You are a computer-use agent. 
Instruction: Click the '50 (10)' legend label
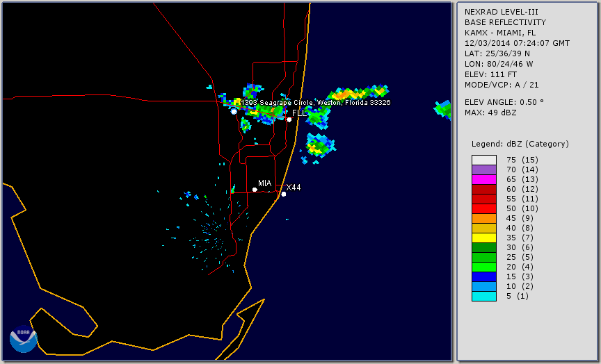522,208
